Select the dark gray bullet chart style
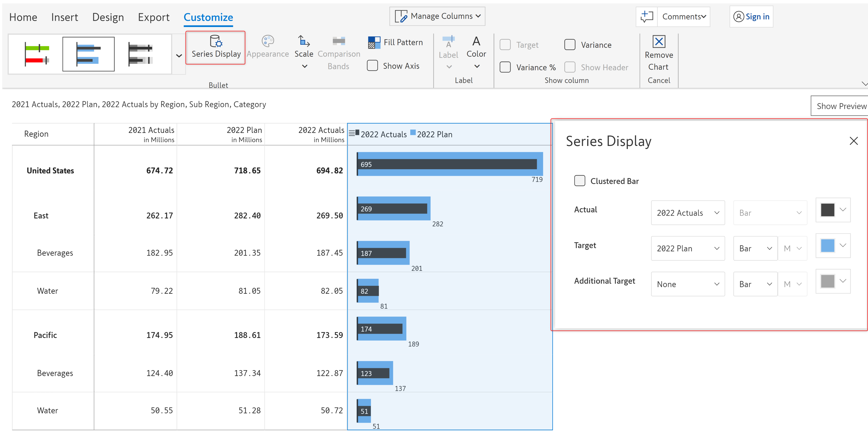 click(x=141, y=54)
